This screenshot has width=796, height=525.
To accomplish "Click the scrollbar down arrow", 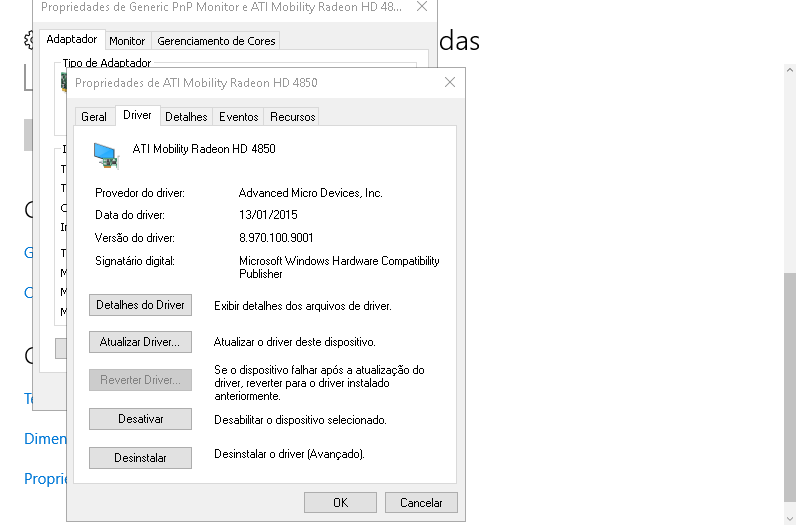I will point(789,518).
